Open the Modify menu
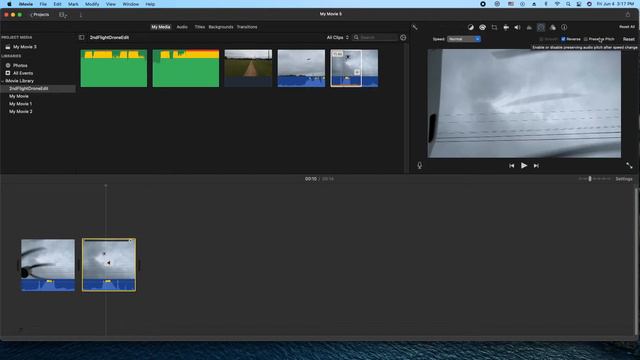Viewport: 640px width, 360px height. (92, 4)
